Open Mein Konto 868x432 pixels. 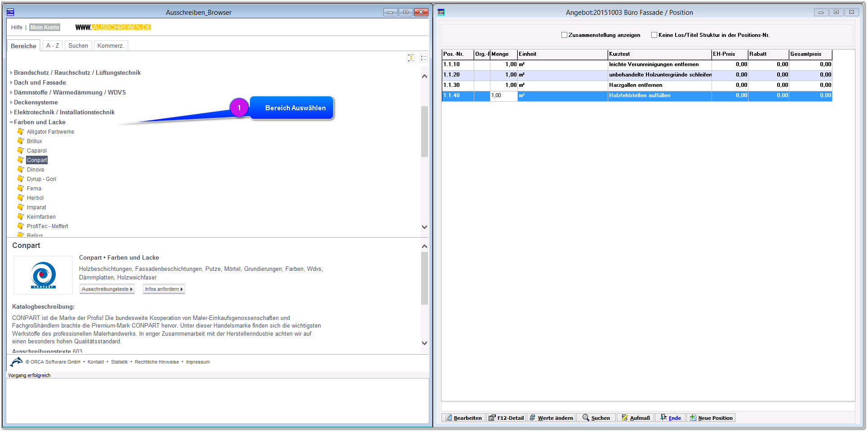pyautogui.click(x=45, y=27)
